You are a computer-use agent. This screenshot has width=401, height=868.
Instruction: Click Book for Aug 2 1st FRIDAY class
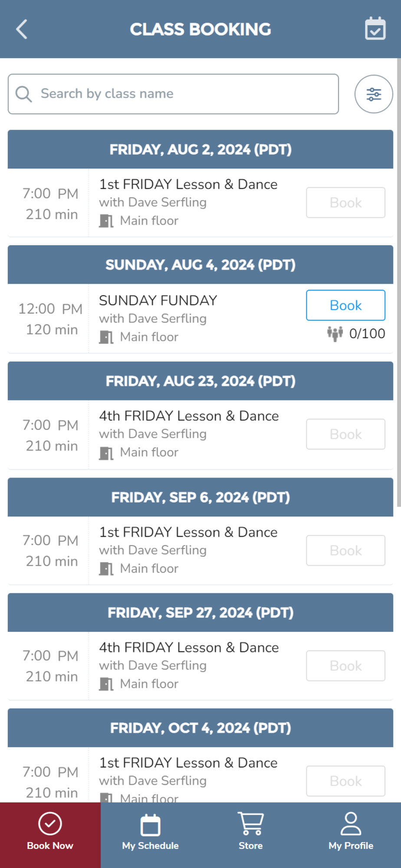point(345,203)
